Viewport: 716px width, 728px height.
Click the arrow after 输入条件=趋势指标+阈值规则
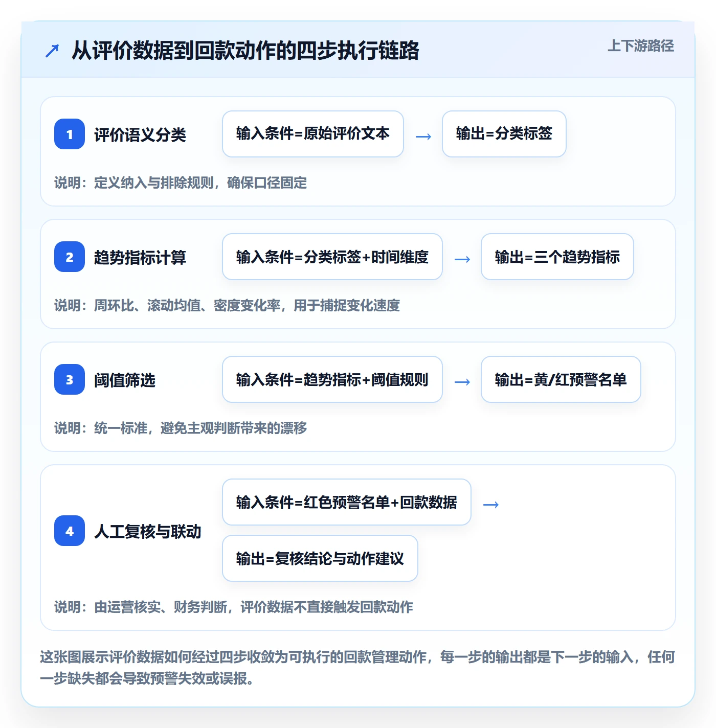point(462,382)
